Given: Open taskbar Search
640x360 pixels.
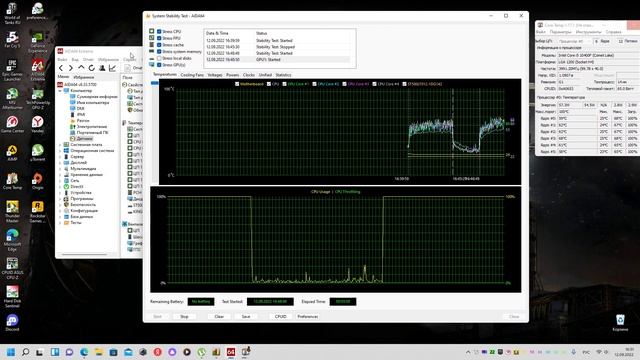Looking at the screenshot, I should 25,352.
